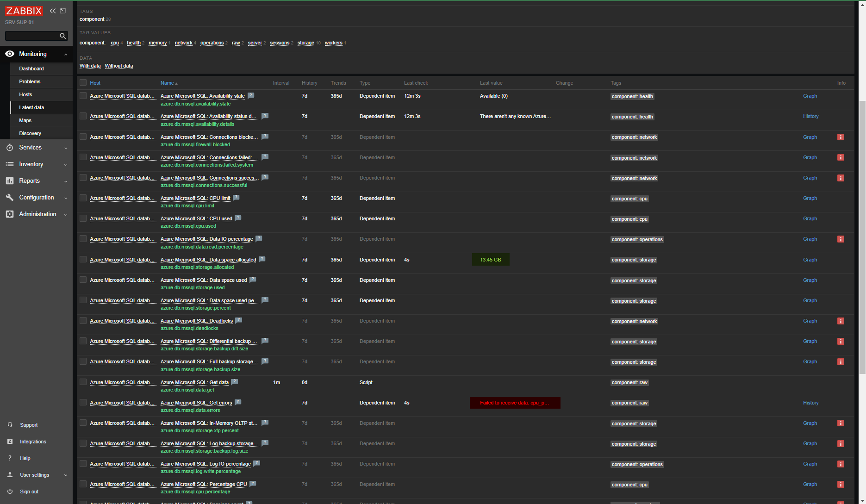Check the Data space allocated row checkbox

(83, 260)
